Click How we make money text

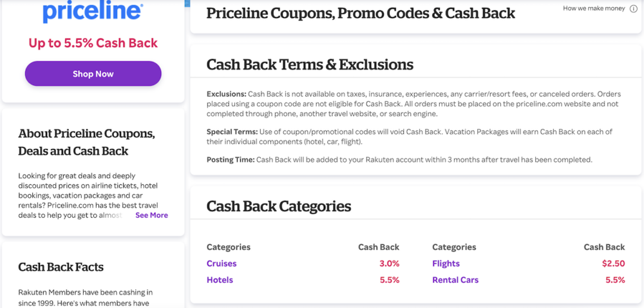point(594,8)
